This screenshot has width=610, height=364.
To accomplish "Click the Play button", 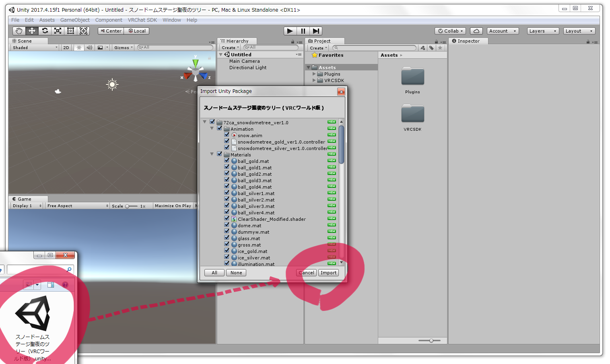I will pos(290,31).
